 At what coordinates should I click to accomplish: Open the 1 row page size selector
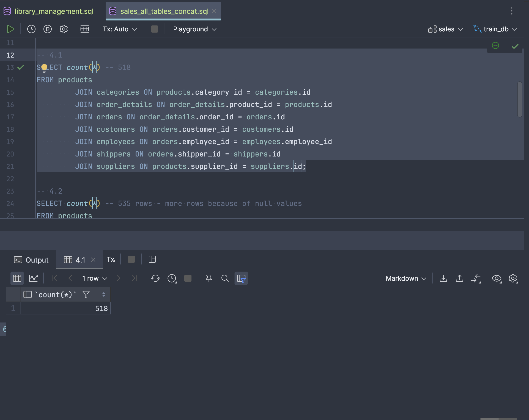click(x=94, y=278)
